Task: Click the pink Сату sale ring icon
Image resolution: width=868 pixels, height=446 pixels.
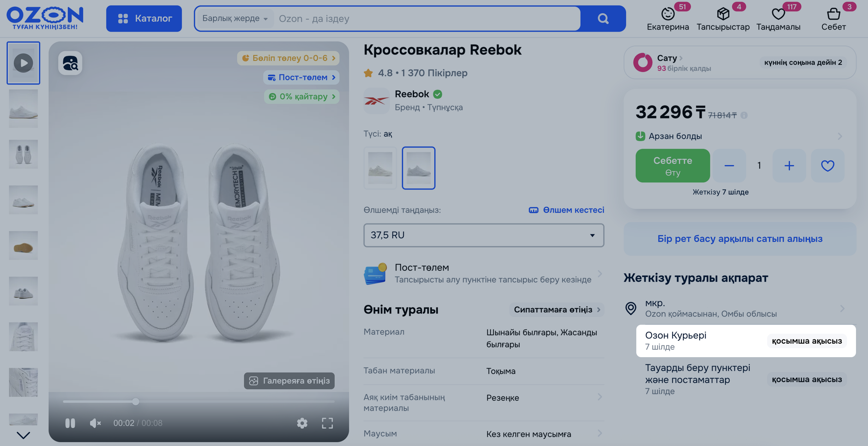Action: coord(643,62)
